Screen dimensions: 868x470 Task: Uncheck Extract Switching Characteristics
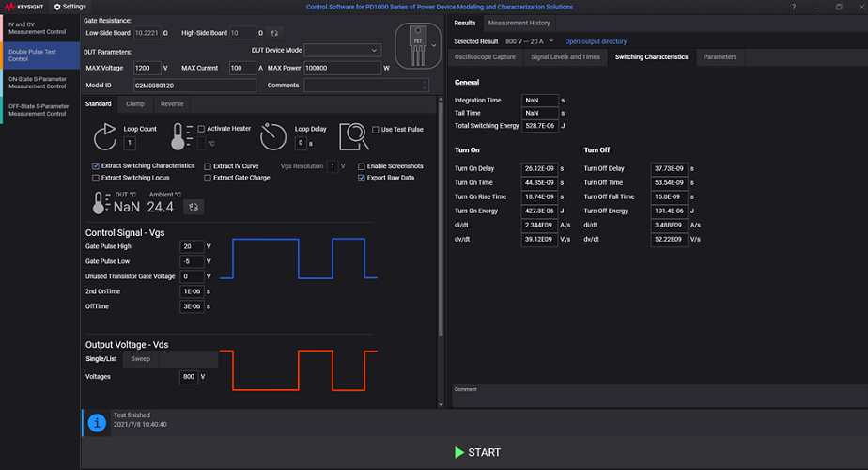pyautogui.click(x=96, y=166)
